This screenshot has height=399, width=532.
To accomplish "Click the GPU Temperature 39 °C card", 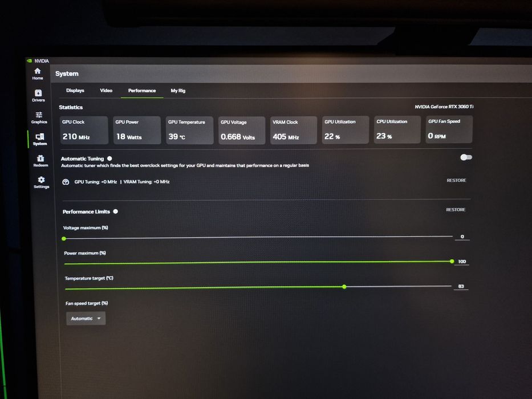I will click(x=190, y=131).
